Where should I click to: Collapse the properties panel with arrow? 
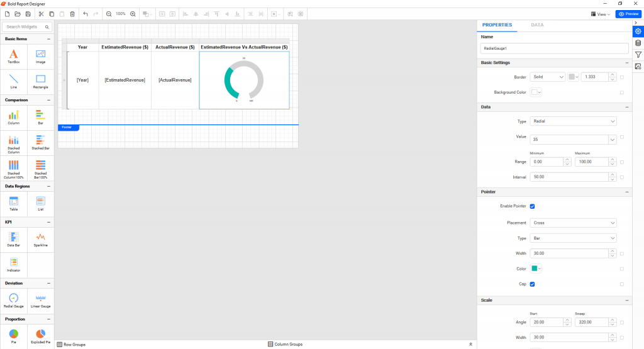click(636, 23)
